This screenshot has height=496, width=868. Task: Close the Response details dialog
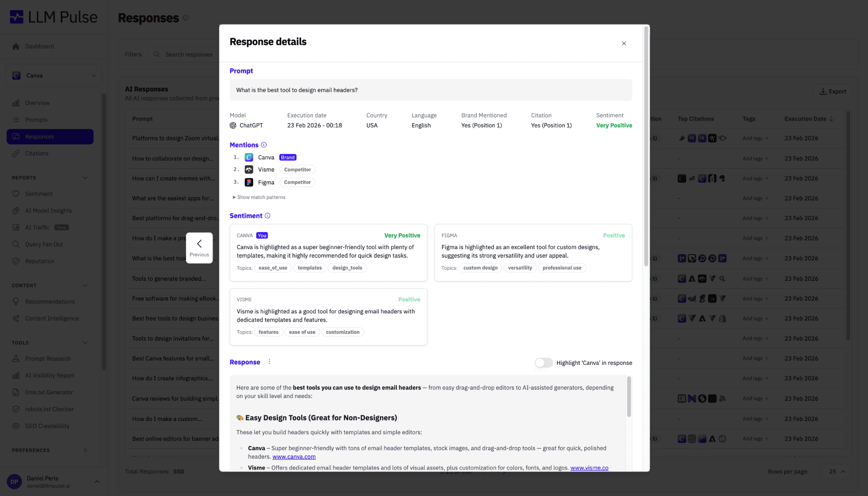tap(624, 43)
